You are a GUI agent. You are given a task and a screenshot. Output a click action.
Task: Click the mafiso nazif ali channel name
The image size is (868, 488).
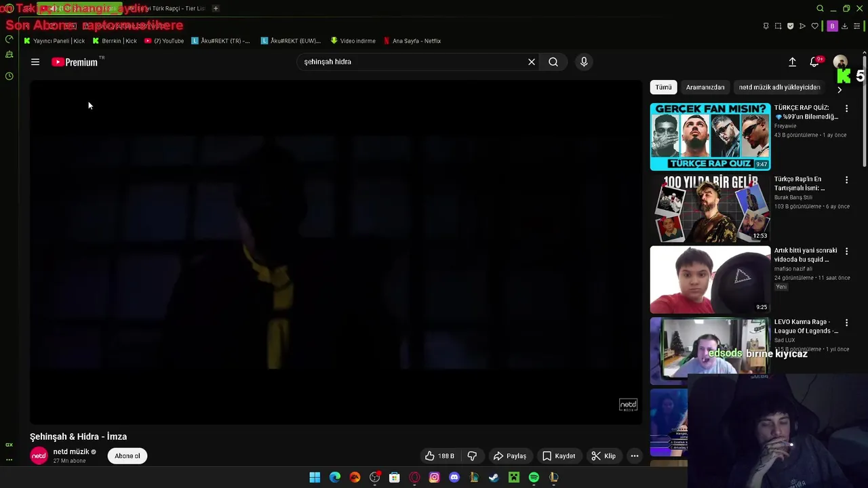click(793, 269)
